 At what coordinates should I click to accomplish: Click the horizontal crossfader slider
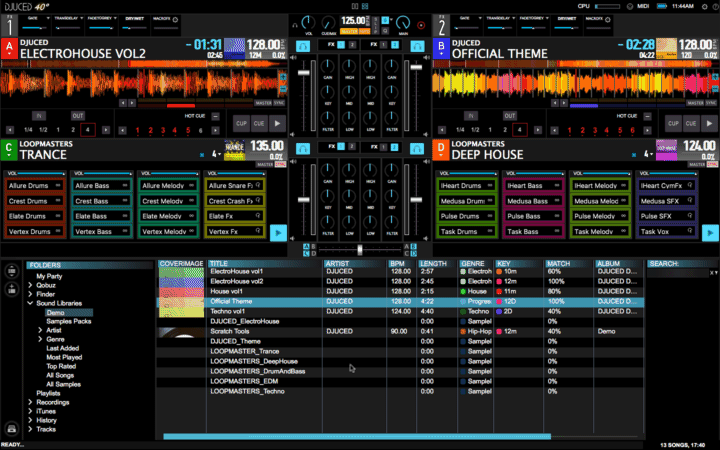[x=359, y=248]
